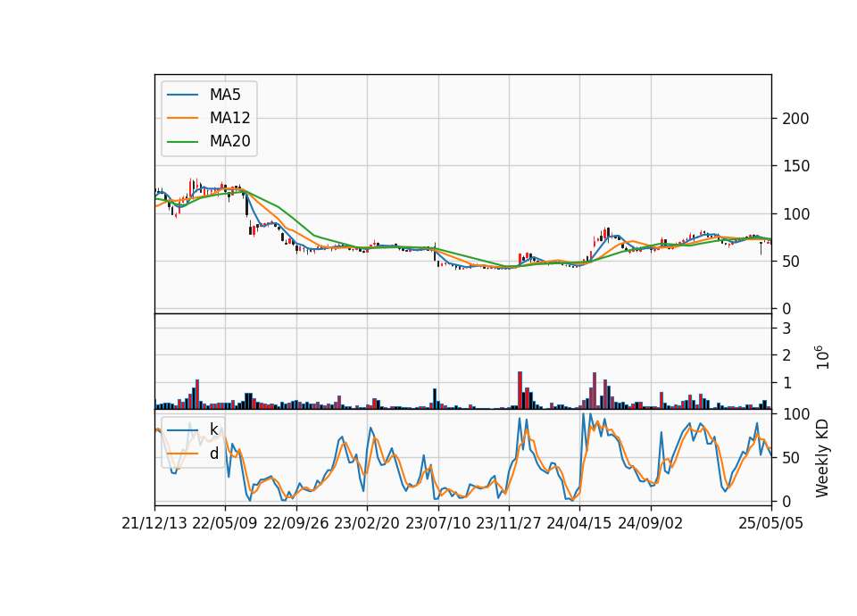Click the 25/05/05 date label

(770, 523)
